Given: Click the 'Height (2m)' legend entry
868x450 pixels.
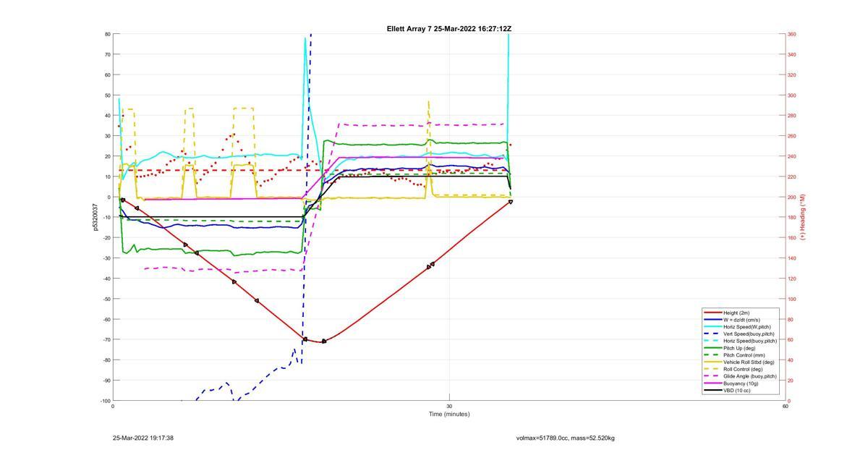Looking at the screenshot, I should [x=741, y=313].
